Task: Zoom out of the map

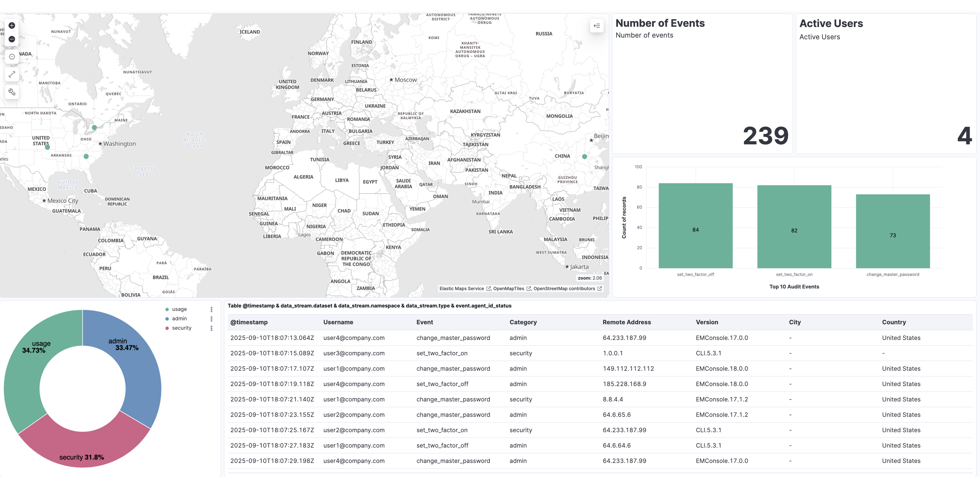Action: click(x=12, y=39)
